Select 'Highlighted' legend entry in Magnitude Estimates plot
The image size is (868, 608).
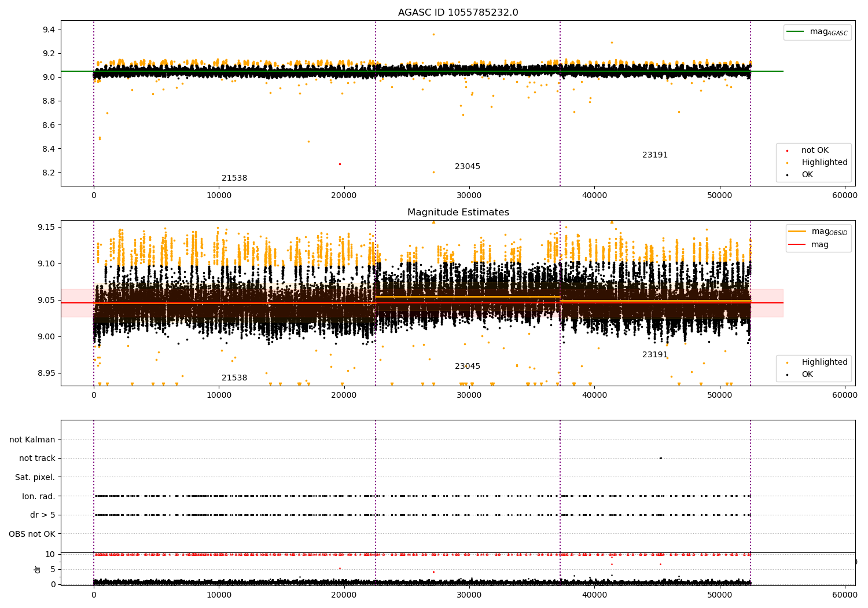pos(824,362)
